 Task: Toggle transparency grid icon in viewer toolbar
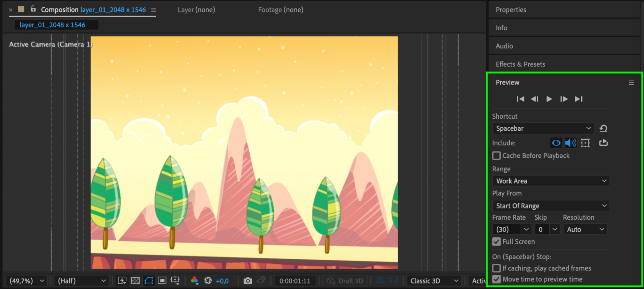click(135, 281)
